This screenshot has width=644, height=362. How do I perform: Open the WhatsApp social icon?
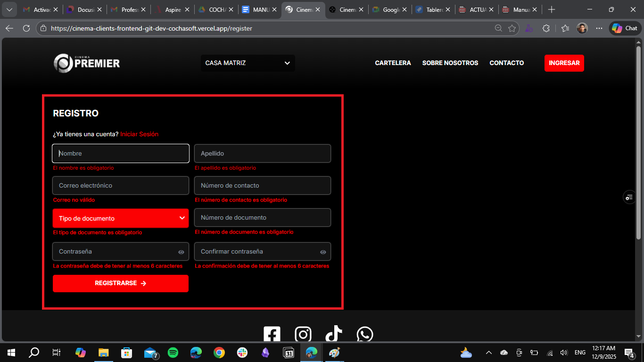(365, 334)
